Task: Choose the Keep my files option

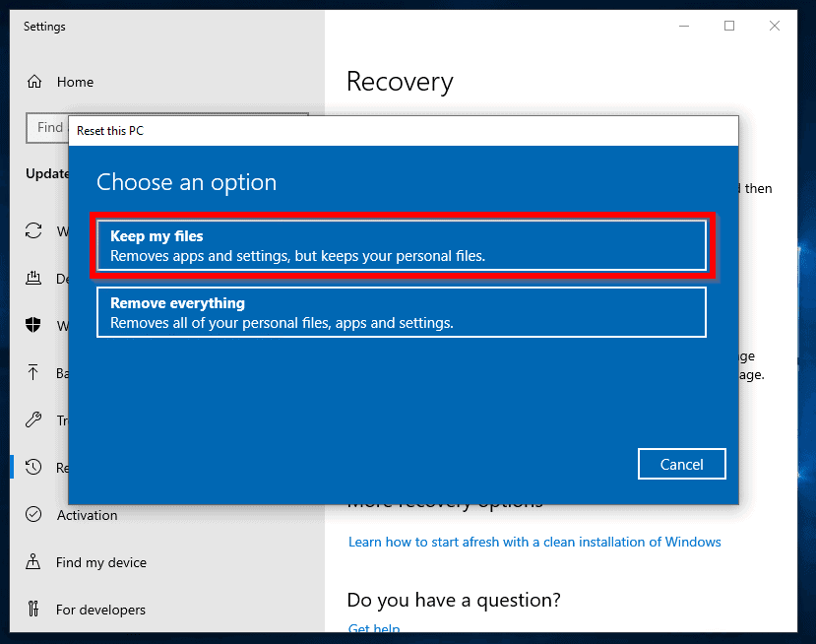Action: [402, 245]
